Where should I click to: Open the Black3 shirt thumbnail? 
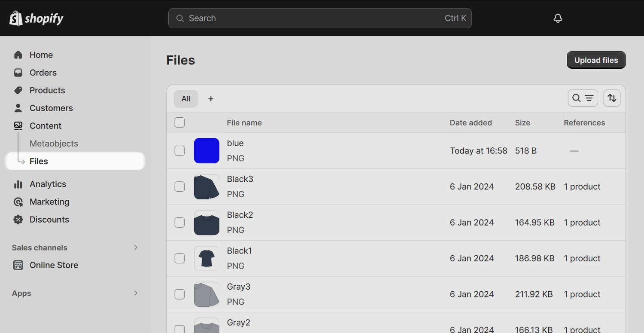pos(207,186)
